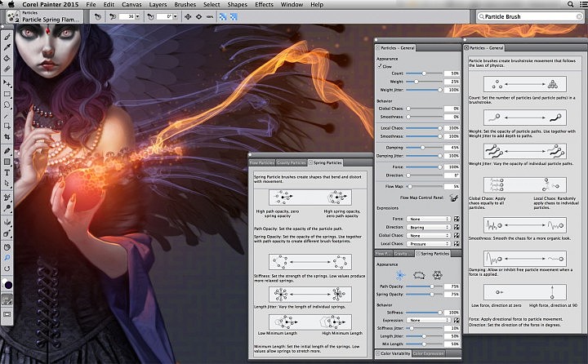The width and height of the screenshot is (588, 364).
Task: Select the Paint Bucket tool
Action: click(x=7, y=59)
